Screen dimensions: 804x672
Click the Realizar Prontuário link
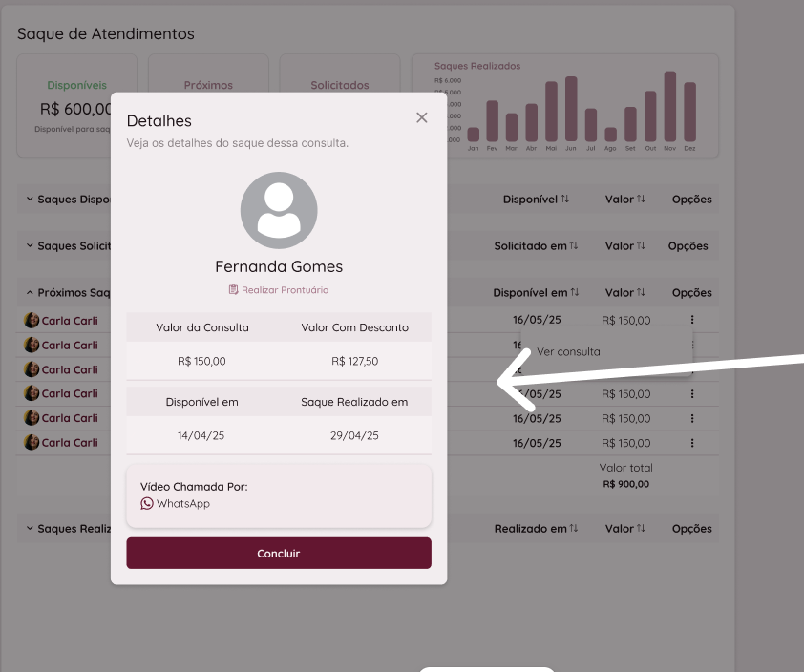tap(285, 289)
